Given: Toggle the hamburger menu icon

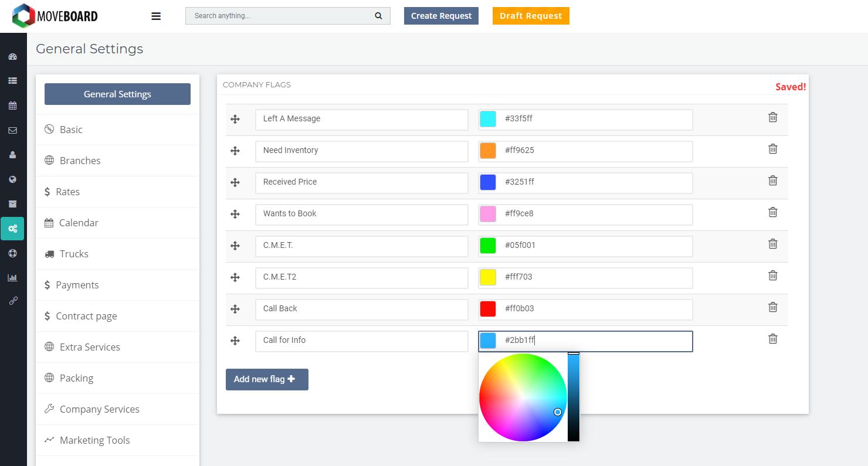Looking at the screenshot, I should [x=156, y=16].
